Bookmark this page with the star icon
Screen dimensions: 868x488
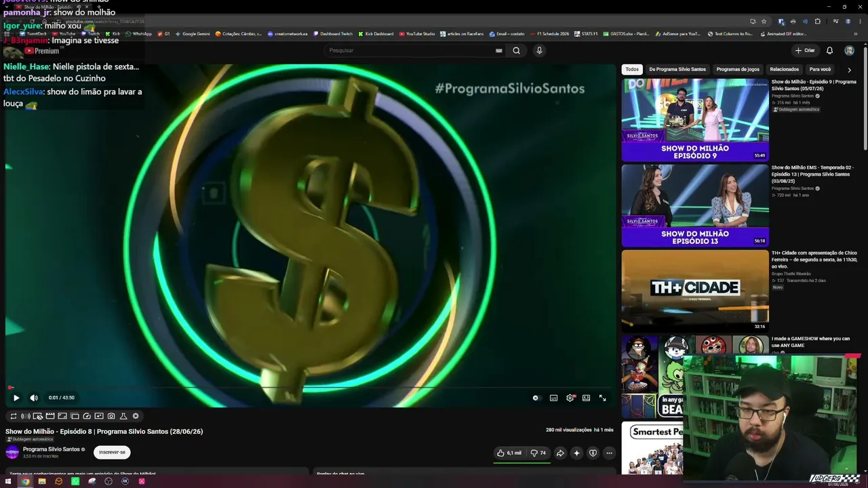coord(764,22)
